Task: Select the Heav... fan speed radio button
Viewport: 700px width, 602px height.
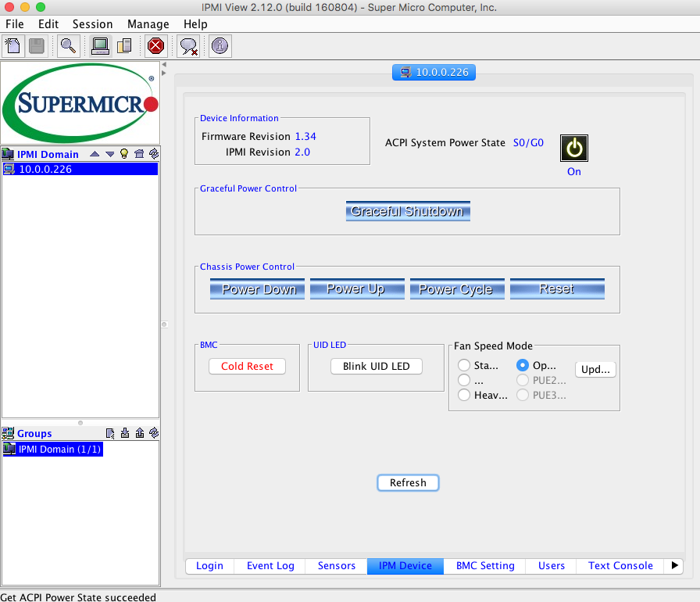Action: [x=464, y=396]
